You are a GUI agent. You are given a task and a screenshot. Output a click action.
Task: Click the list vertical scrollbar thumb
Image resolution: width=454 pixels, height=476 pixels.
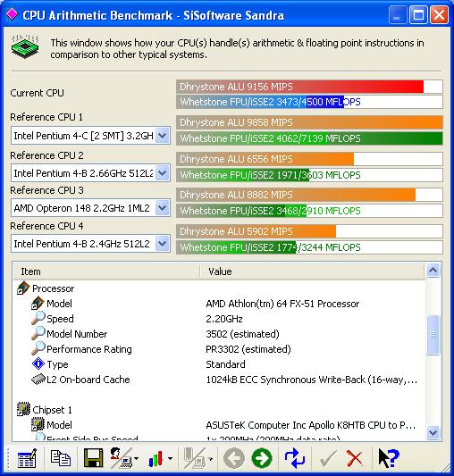coord(433,335)
